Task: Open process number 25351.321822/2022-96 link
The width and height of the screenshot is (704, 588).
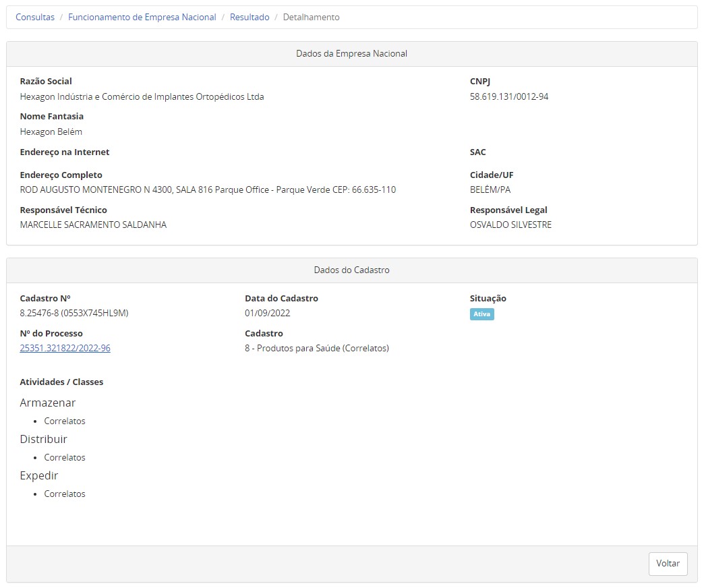Action: tap(65, 349)
